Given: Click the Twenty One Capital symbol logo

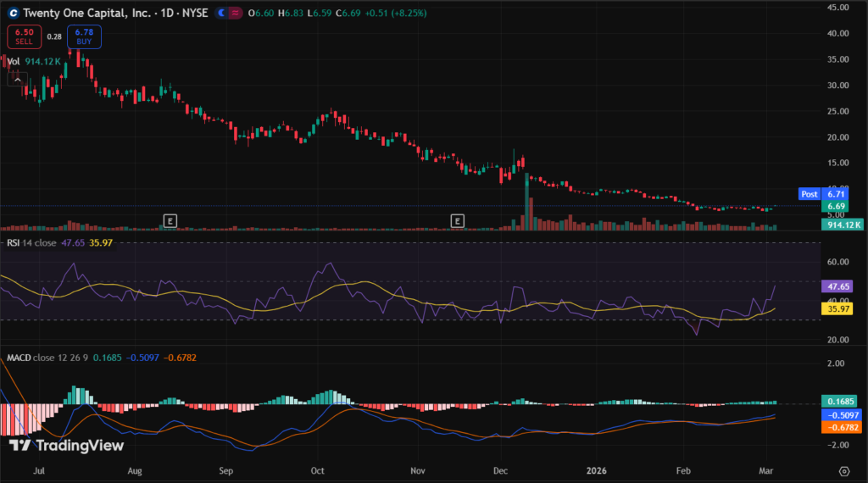Looking at the screenshot, I should 13,14.
